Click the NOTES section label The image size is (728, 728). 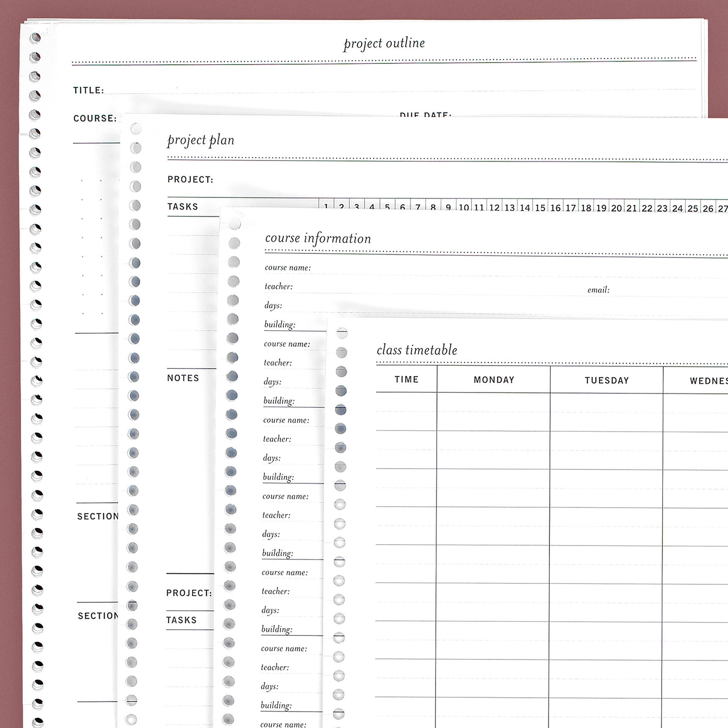[x=183, y=378]
